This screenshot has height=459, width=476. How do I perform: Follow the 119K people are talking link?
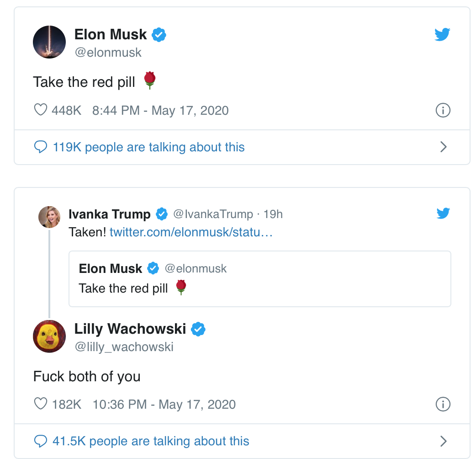pos(148,147)
